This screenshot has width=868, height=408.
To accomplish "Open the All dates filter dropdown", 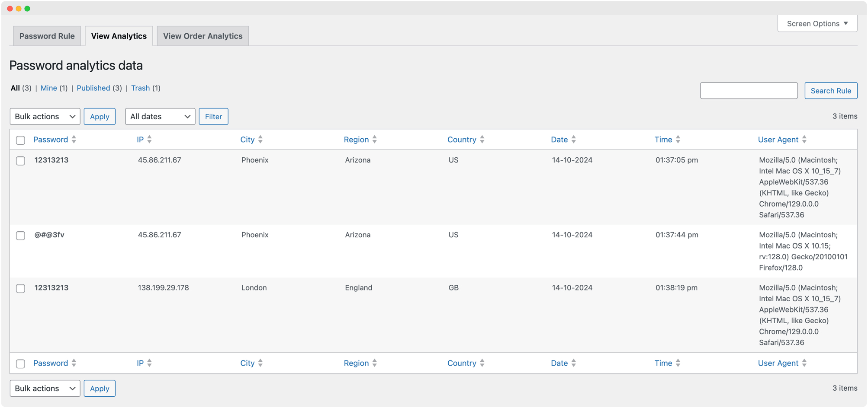I will [160, 116].
